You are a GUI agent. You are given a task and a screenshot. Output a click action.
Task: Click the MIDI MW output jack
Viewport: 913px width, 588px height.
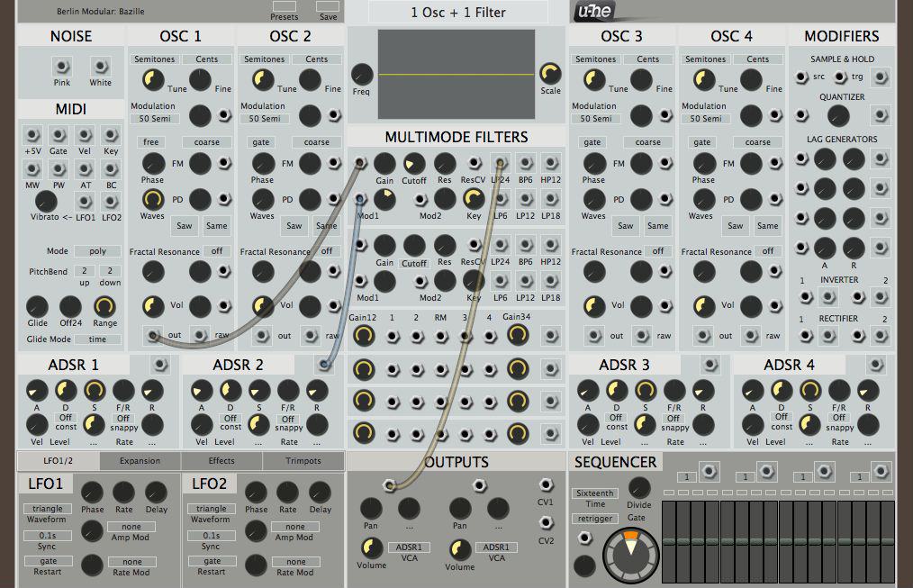(x=32, y=168)
